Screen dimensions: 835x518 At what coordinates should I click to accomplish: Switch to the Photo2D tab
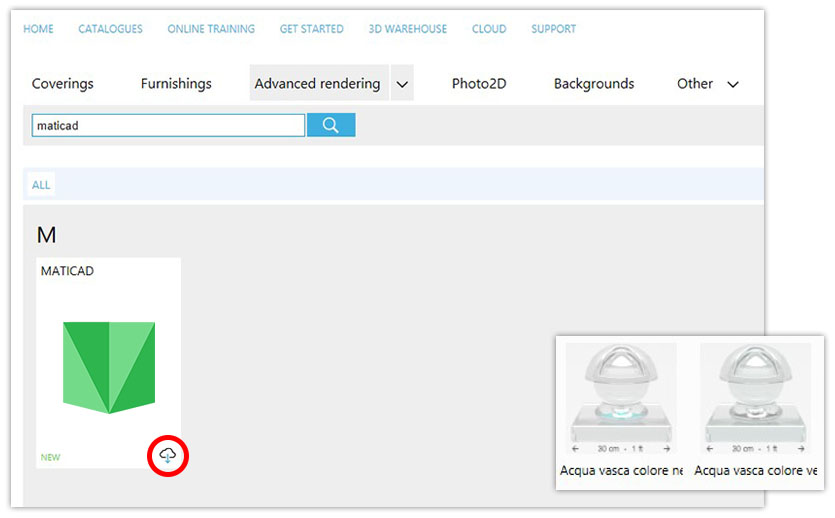point(479,84)
